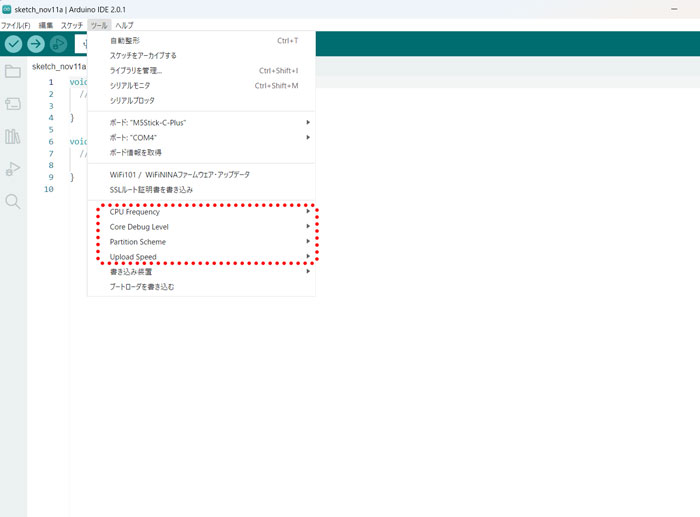Expand the Core Debug Level submenu

click(201, 227)
